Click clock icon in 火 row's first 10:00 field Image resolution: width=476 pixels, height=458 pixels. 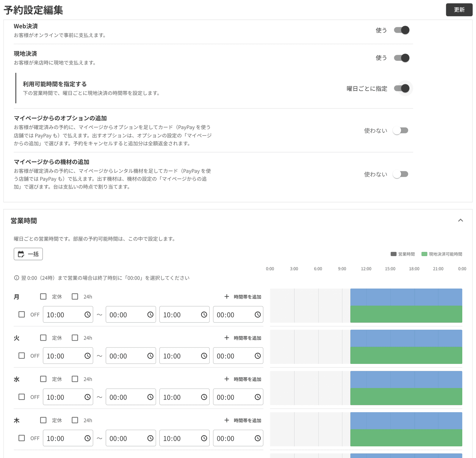coord(87,356)
